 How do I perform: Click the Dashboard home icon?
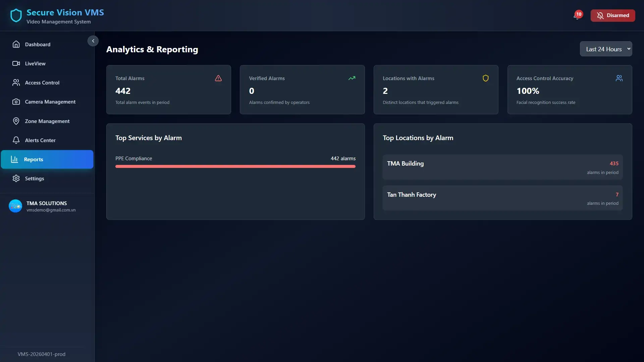(16, 44)
